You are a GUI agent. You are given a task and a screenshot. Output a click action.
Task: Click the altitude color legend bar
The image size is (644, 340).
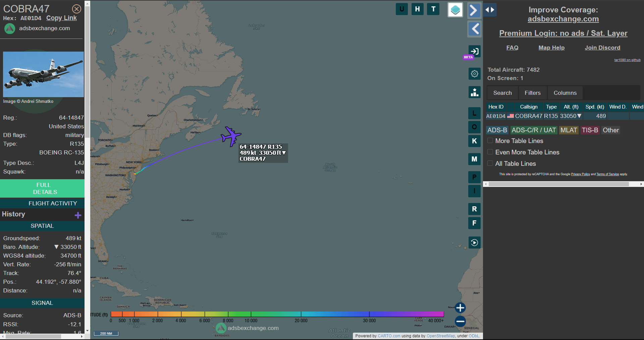(x=277, y=314)
